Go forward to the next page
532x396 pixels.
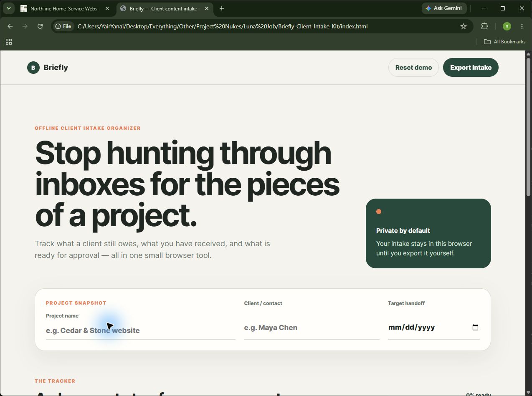point(25,26)
